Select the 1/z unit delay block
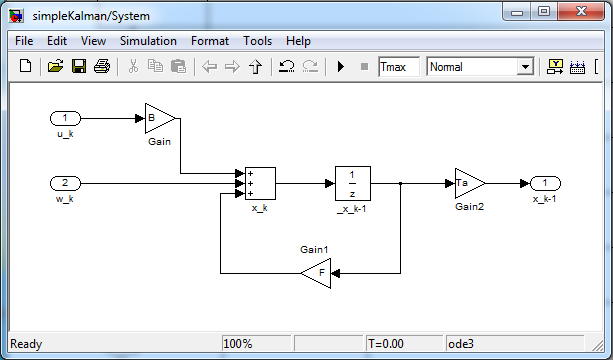The image size is (613, 360). click(353, 183)
